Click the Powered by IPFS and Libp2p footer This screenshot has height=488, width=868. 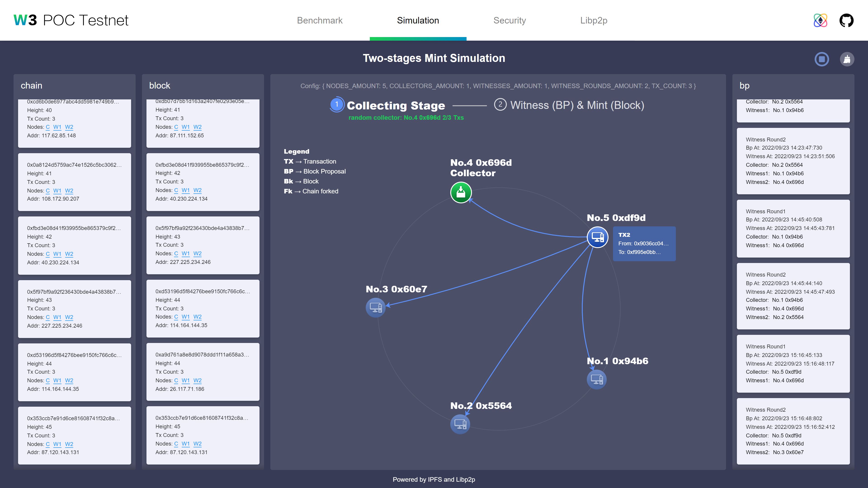point(434,480)
